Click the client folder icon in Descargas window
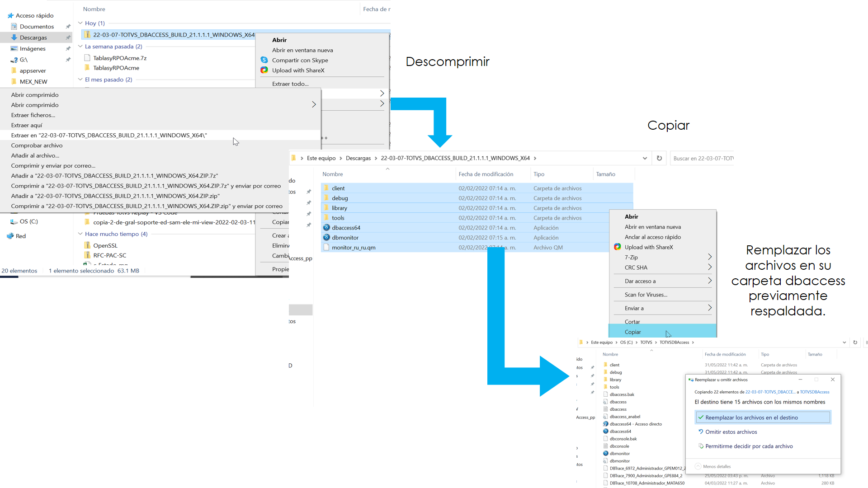Image resolution: width=868 pixels, height=488 pixels. pyautogui.click(x=326, y=188)
